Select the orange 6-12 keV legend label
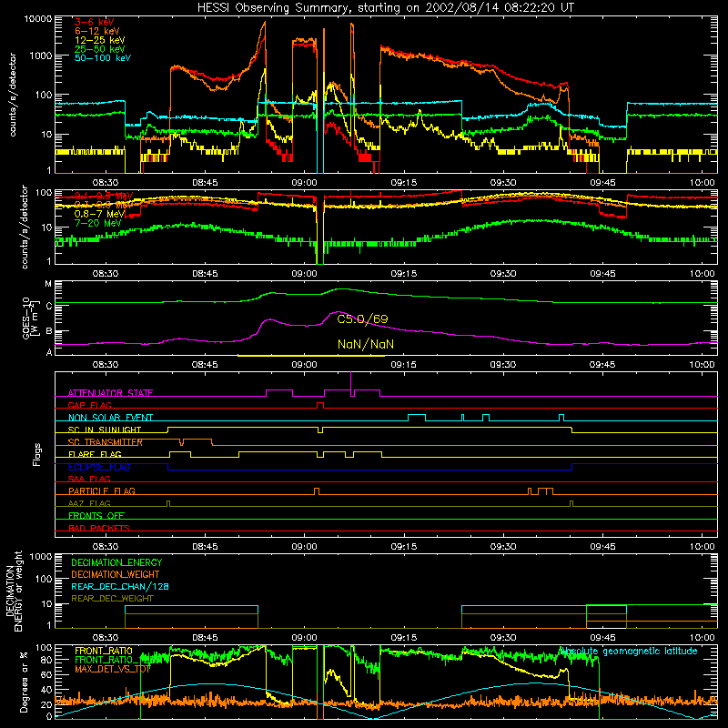 click(x=97, y=31)
